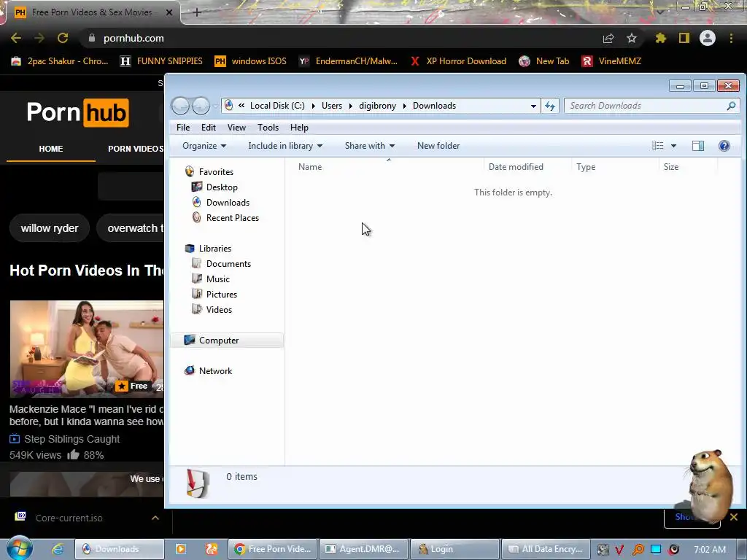The width and height of the screenshot is (747, 560).
Task: Select Desktop under Favorites
Action: click(x=222, y=187)
